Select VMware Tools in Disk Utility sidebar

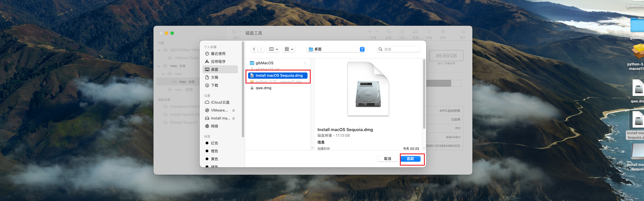point(184,58)
